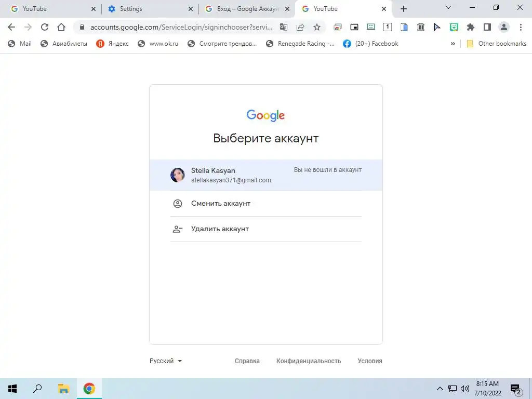Open the Renegade Racing bookmark
This screenshot has height=399, width=532.
pyautogui.click(x=300, y=44)
